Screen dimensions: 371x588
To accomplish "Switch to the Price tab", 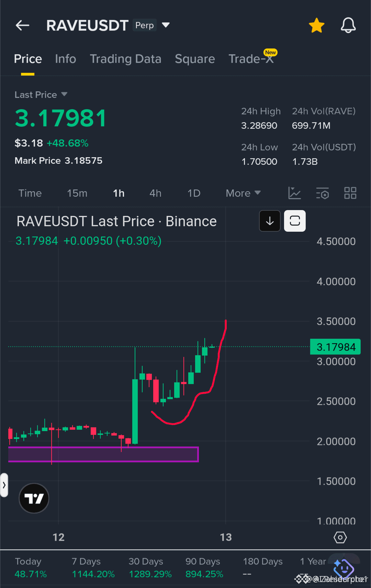I will [28, 59].
